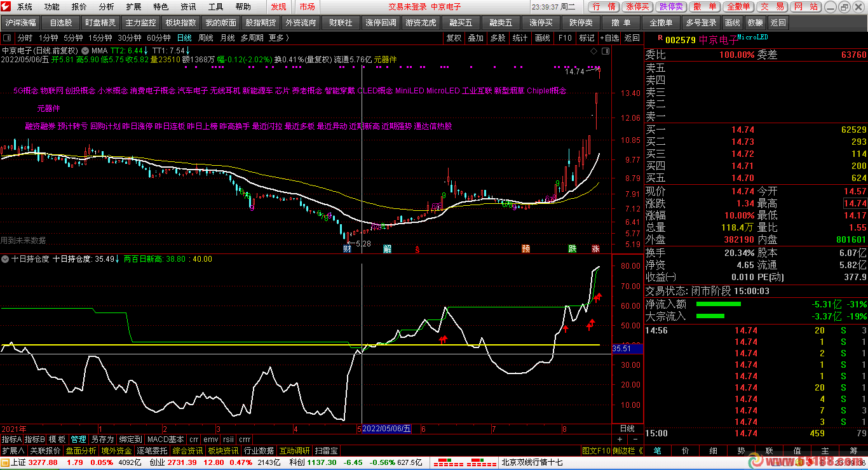Open the 图文F10 bottom tab
Viewport: 868px width, 470px height.
(596, 450)
